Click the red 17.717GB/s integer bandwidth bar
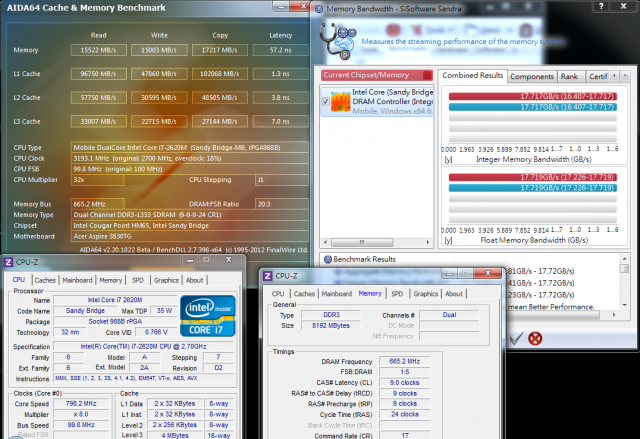This screenshot has width=640, height=439. tap(533, 96)
